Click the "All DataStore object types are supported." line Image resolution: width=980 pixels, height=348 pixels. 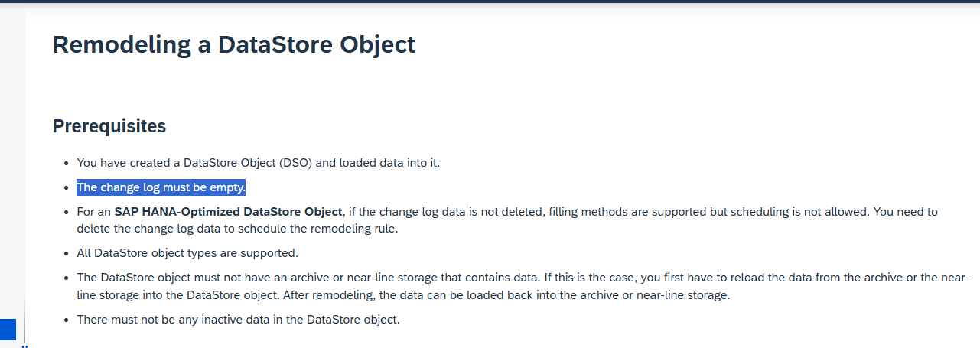pyautogui.click(x=187, y=253)
